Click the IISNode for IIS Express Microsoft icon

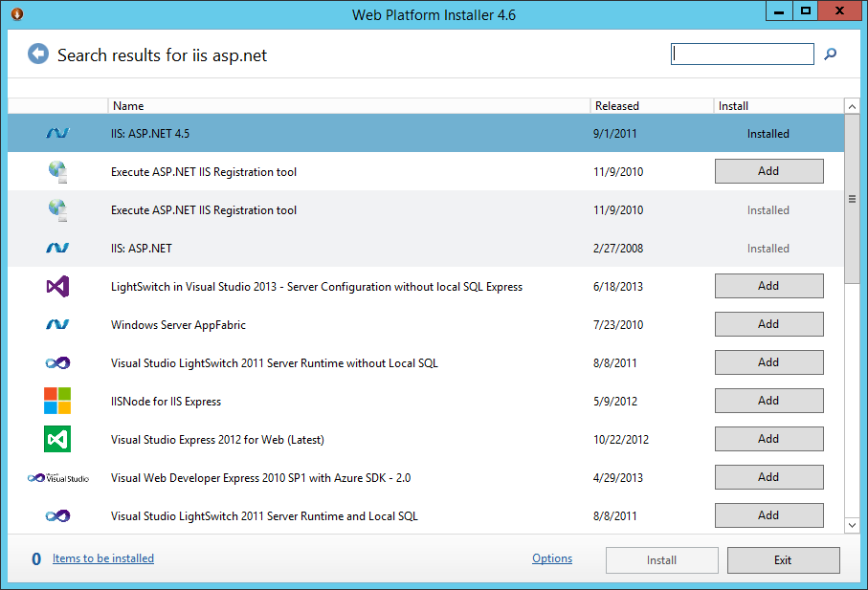[x=56, y=401]
